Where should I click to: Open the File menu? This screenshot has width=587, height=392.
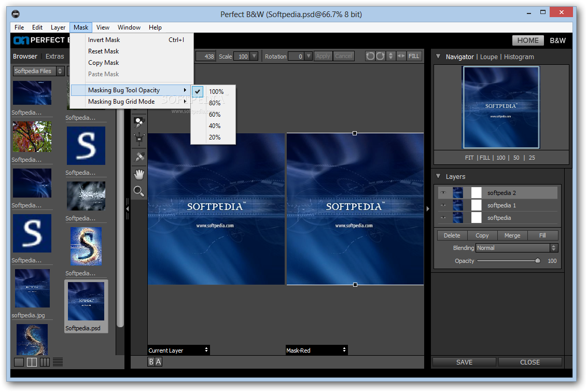tap(19, 27)
